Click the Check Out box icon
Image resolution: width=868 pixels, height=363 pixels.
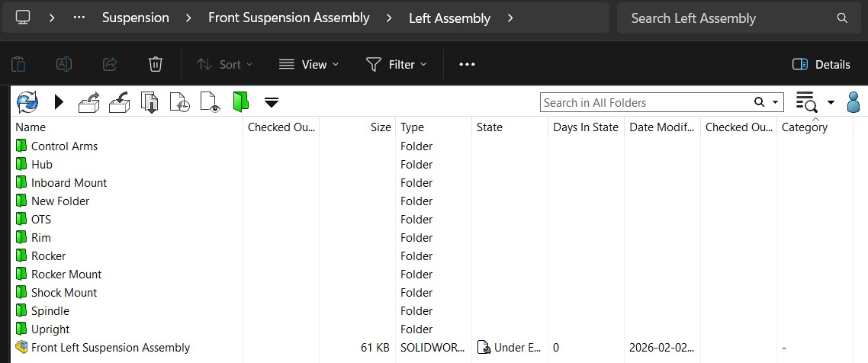click(89, 101)
